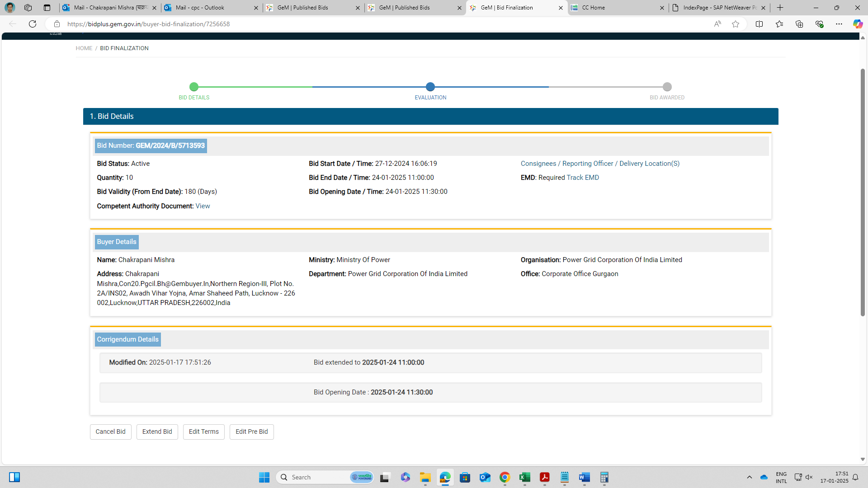868x488 pixels.
Task: Open tab actions menu icon
Action: coord(47,8)
